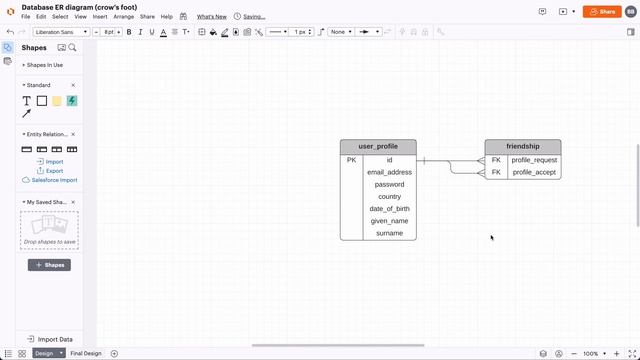Image resolution: width=640 pixels, height=360 pixels.
Task: Open the Arrange menu
Action: 124,17
